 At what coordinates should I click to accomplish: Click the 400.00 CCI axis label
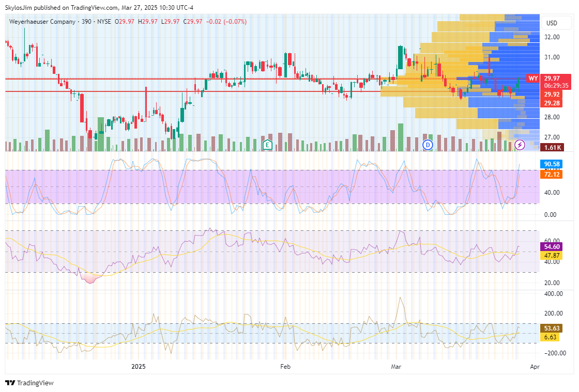(x=554, y=294)
